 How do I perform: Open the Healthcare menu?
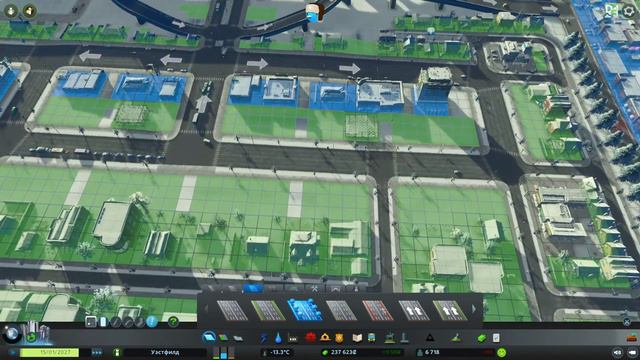[310, 338]
